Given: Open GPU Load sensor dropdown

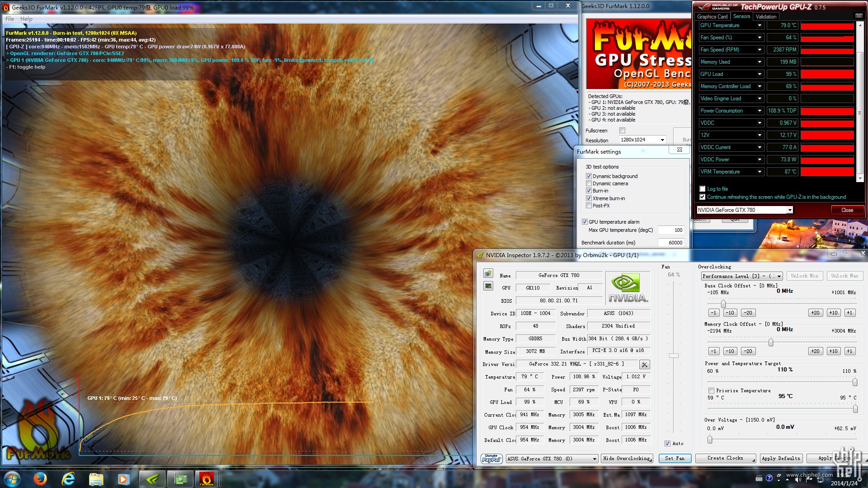Looking at the screenshot, I should click(x=759, y=74).
